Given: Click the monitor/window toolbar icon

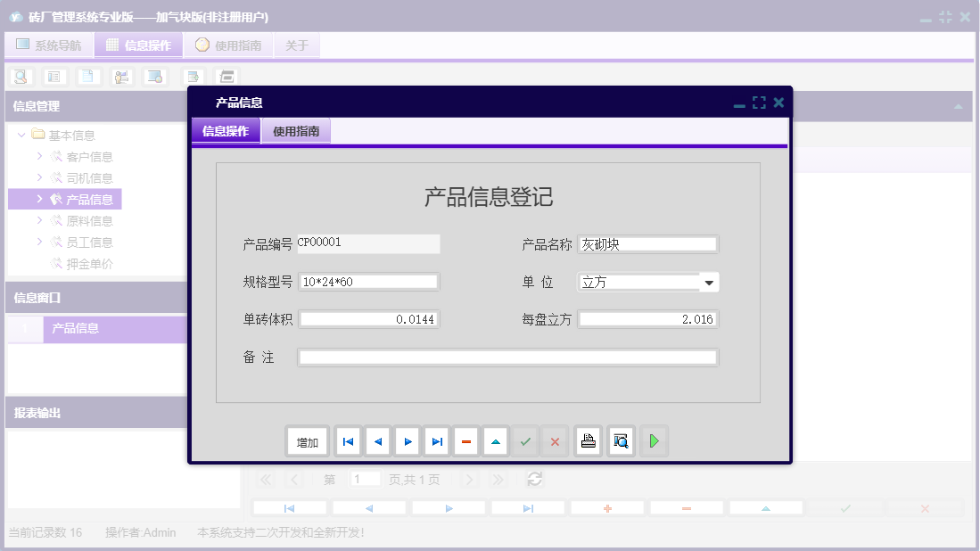Looking at the screenshot, I should coord(154,77).
